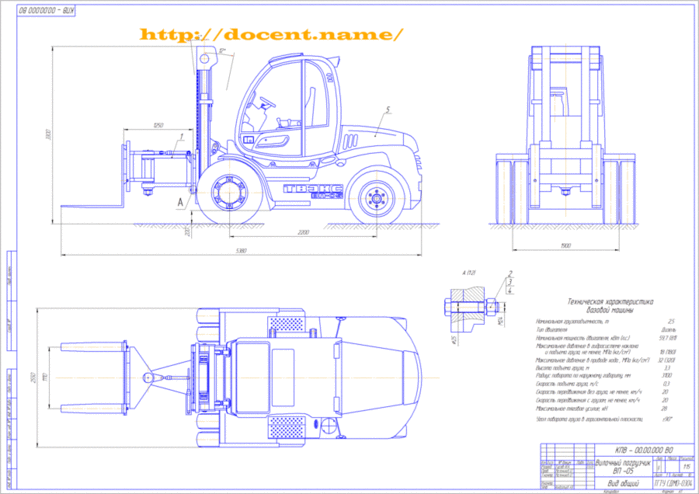Image resolution: width=699 pixels, height=494 pixels.
Task: Click the section marker A near front wheel
Action: click(180, 202)
